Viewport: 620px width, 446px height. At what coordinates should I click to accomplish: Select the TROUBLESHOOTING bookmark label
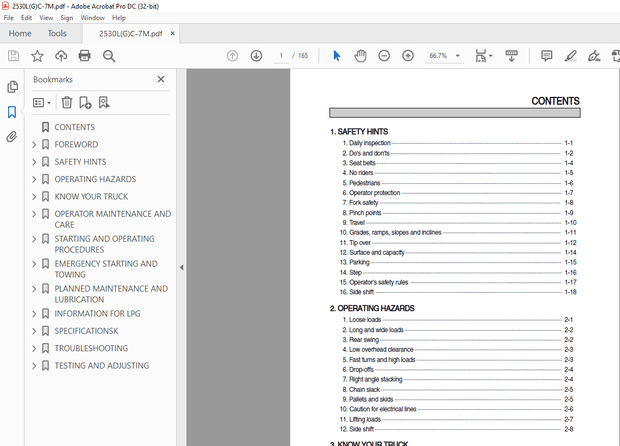click(x=91, y=348)
